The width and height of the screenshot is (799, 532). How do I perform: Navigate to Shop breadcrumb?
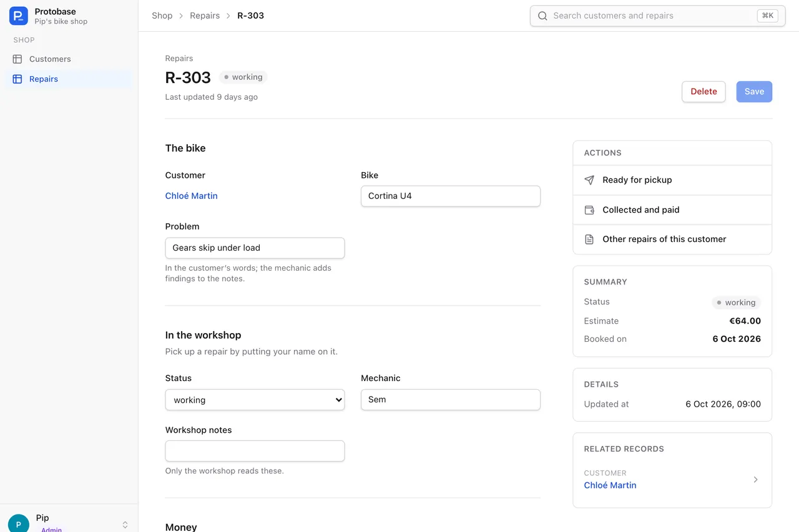click(x=162, y=16)
